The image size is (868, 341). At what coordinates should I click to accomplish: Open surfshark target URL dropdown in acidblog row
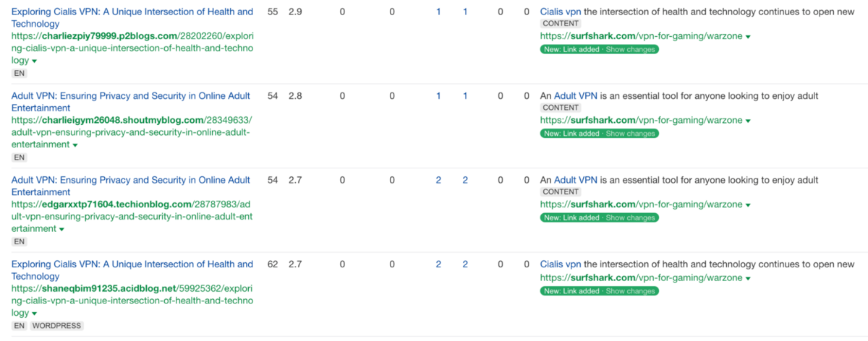748,278
